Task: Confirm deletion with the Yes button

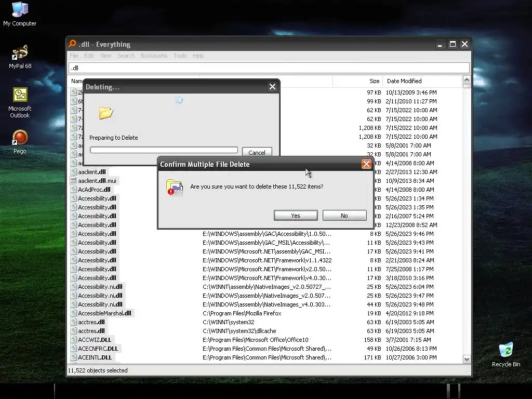Action: [296, 216]
